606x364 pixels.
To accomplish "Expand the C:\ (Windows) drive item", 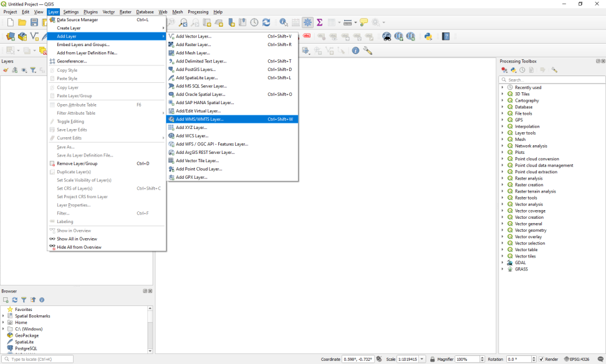I will 4,329.
